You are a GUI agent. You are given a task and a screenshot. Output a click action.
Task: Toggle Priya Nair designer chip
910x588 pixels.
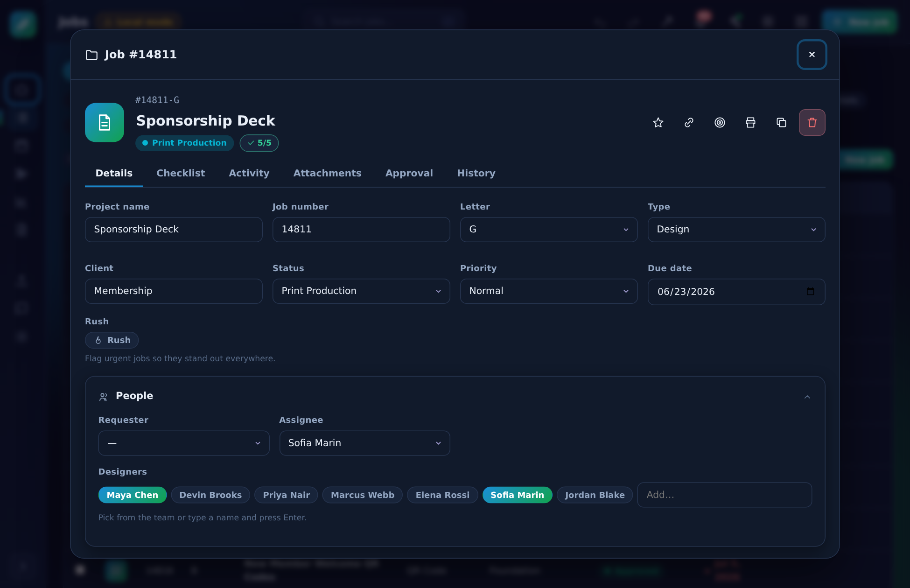click(286, 495)
